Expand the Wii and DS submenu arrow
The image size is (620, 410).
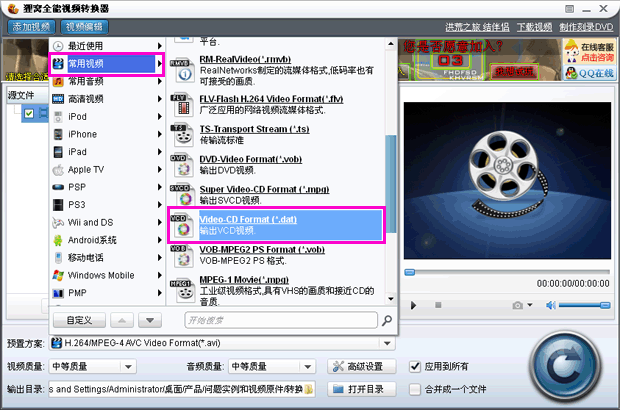159,223
